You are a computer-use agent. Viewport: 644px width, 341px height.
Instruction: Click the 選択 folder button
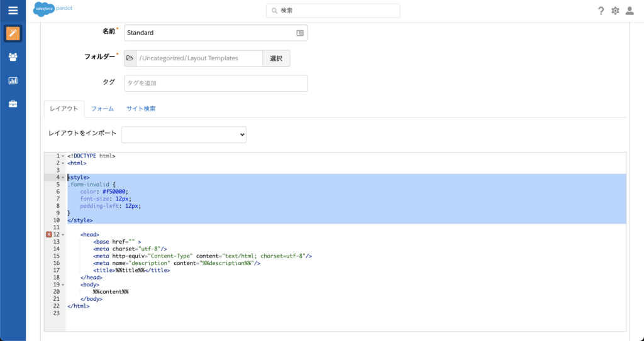pos(276,58)
